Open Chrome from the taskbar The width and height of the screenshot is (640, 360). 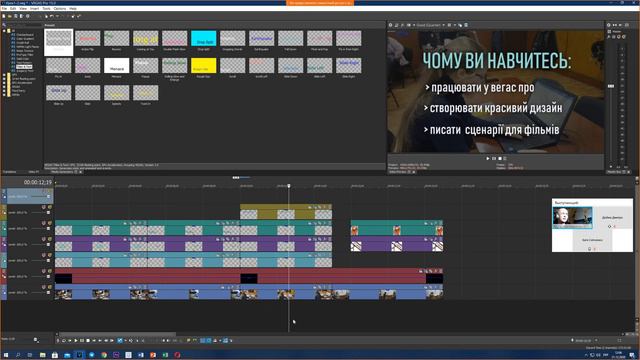pos(104,355)
